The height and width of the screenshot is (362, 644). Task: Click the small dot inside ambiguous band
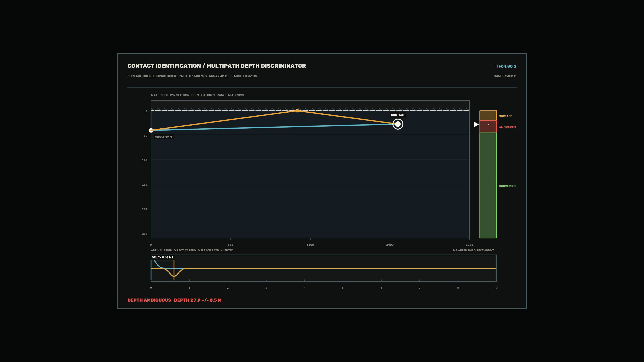488,124
